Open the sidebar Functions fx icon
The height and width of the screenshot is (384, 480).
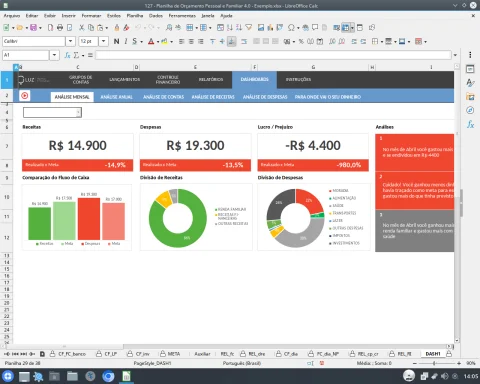(470, 124)
